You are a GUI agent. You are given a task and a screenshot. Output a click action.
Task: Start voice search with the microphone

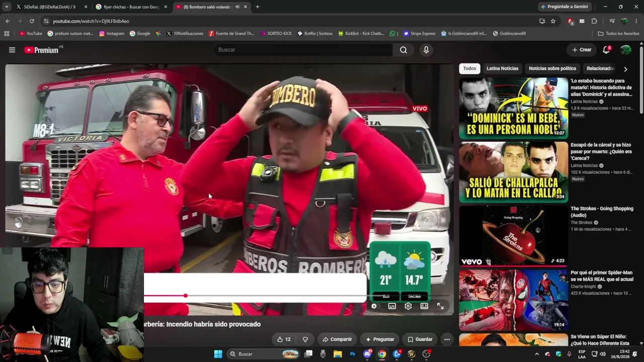click(426, 50)
